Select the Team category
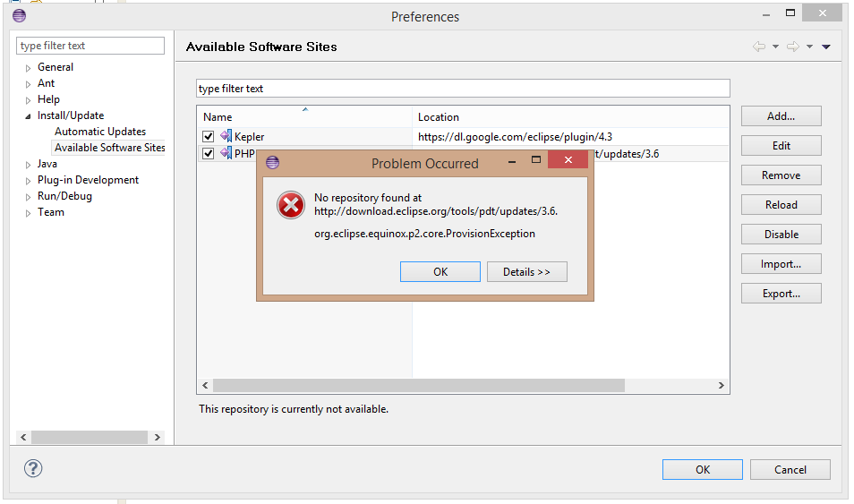Viewport: 854px width, 504px height. coord(51,212)
